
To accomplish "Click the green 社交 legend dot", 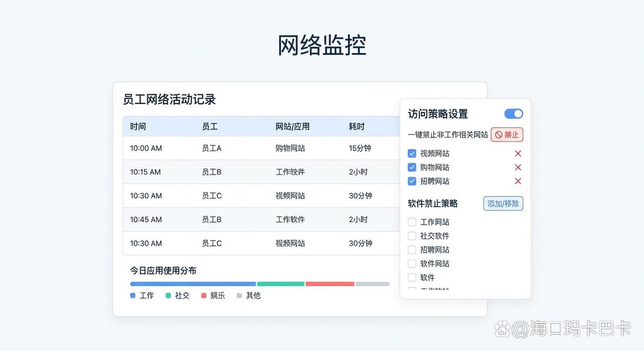I will 168,295.
